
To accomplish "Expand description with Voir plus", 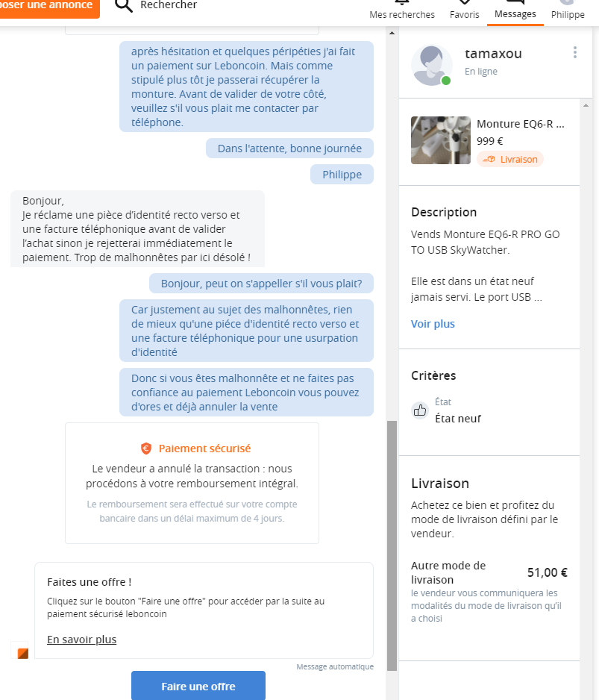I will [x=433, y=324].
